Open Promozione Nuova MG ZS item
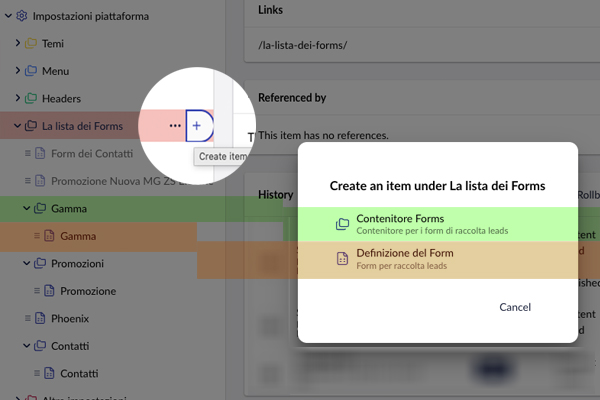 [113, 181]
